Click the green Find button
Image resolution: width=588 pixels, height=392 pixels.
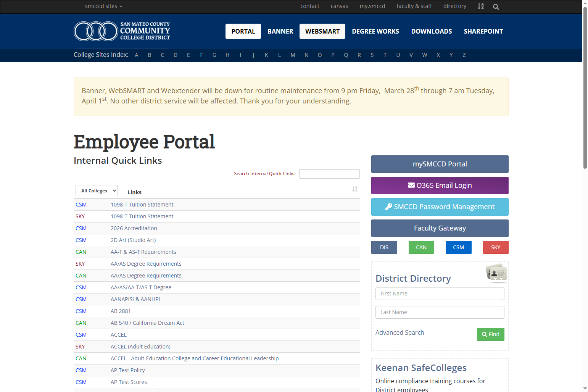pyautogui.click(x=491, y=334)
